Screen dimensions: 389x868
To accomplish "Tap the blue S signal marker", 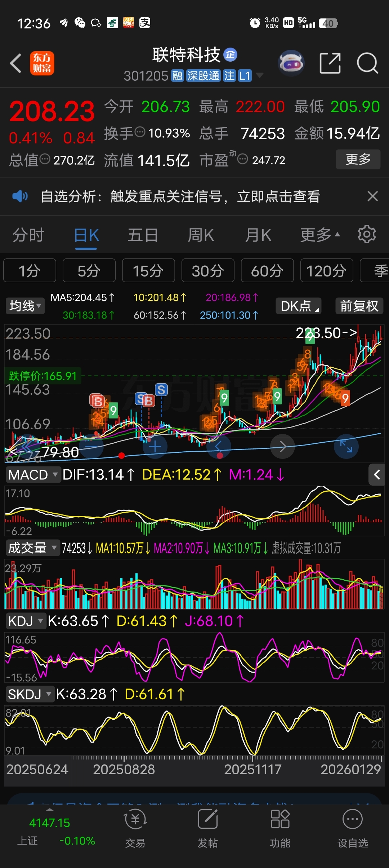I will click(161, 390).
